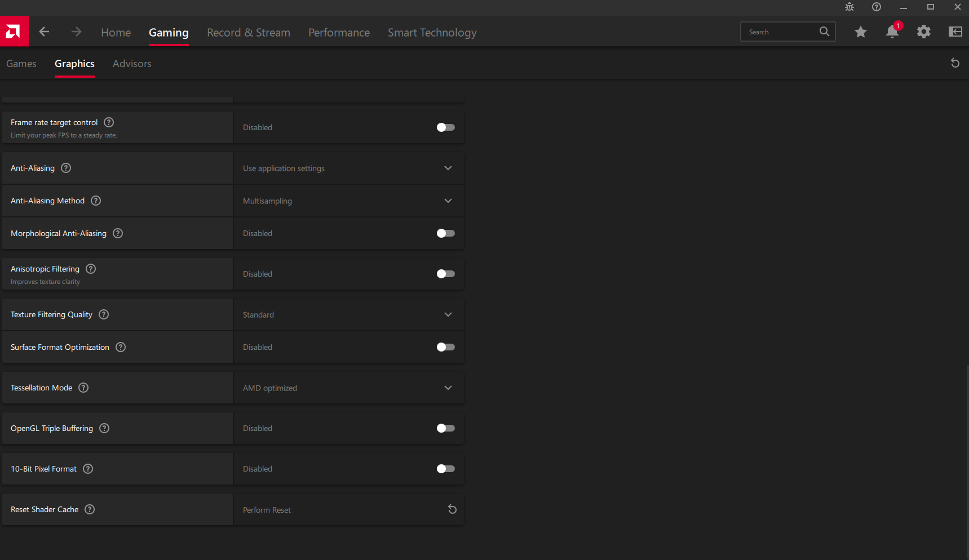969x560 pixels.
Task: Click Perform Reset for shader cache
Action: (x=452, y=510)
